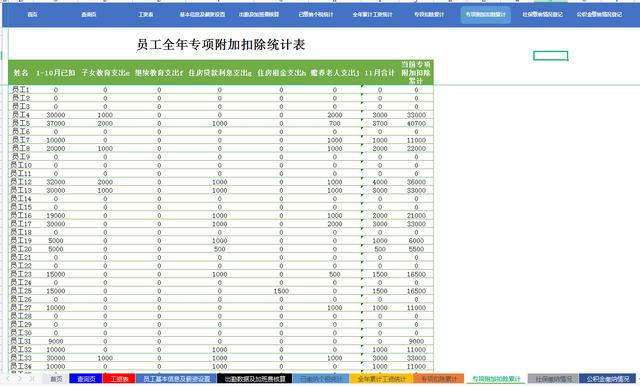Click the name cell 员工4
Image resolution: width=640 pixels, height=386 pixels.
[x=21, y=115]
